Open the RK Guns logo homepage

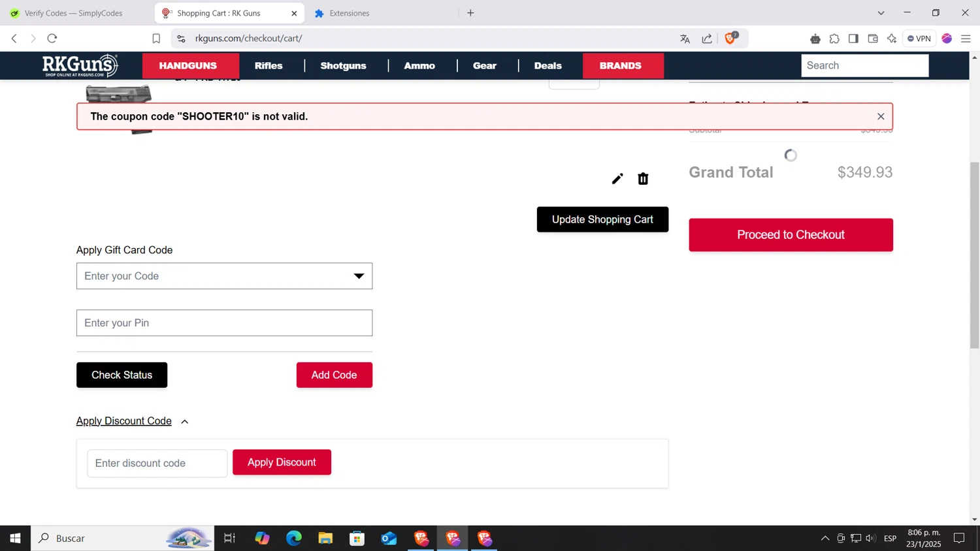[80, 65]
